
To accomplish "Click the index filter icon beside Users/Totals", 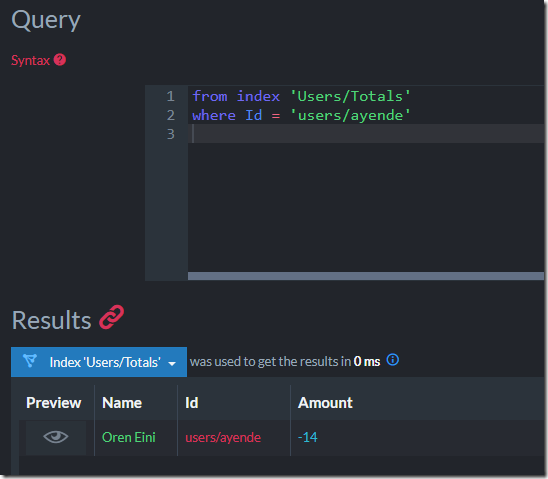I will (x=30, y=360).
